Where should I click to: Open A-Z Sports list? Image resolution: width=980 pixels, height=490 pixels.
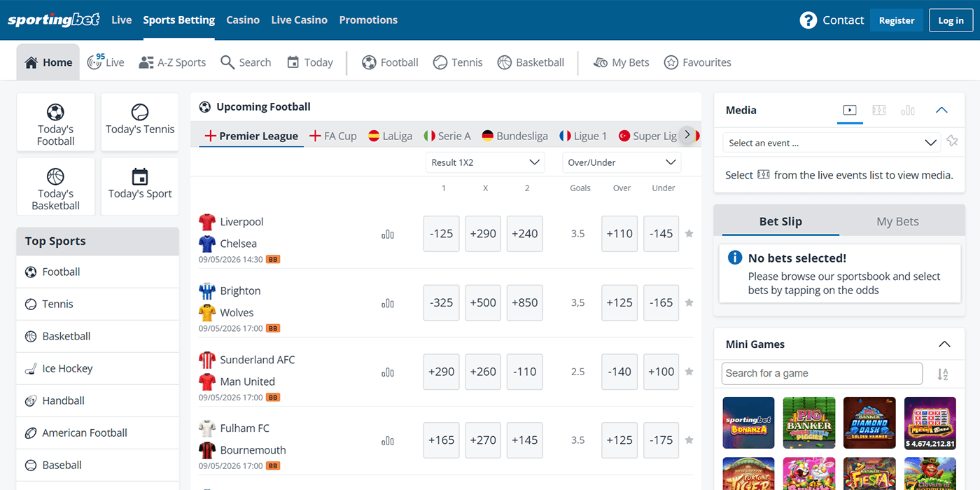(172, 62)
